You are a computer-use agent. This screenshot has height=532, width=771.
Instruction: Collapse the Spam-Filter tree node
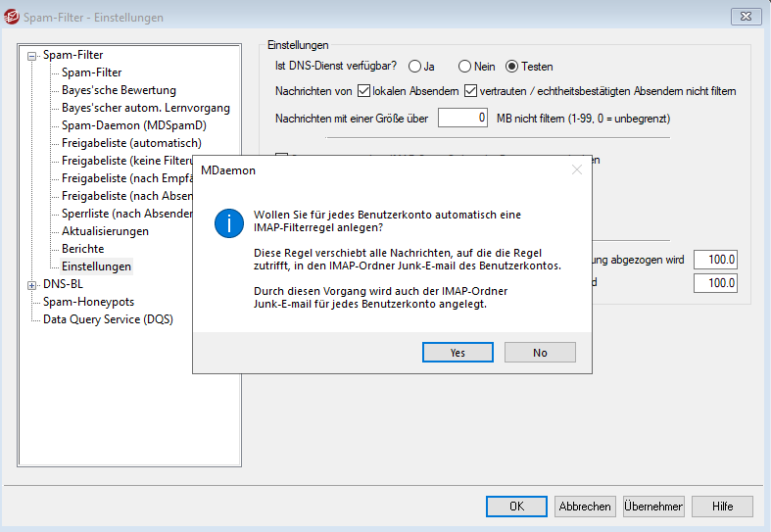[32, 56]
